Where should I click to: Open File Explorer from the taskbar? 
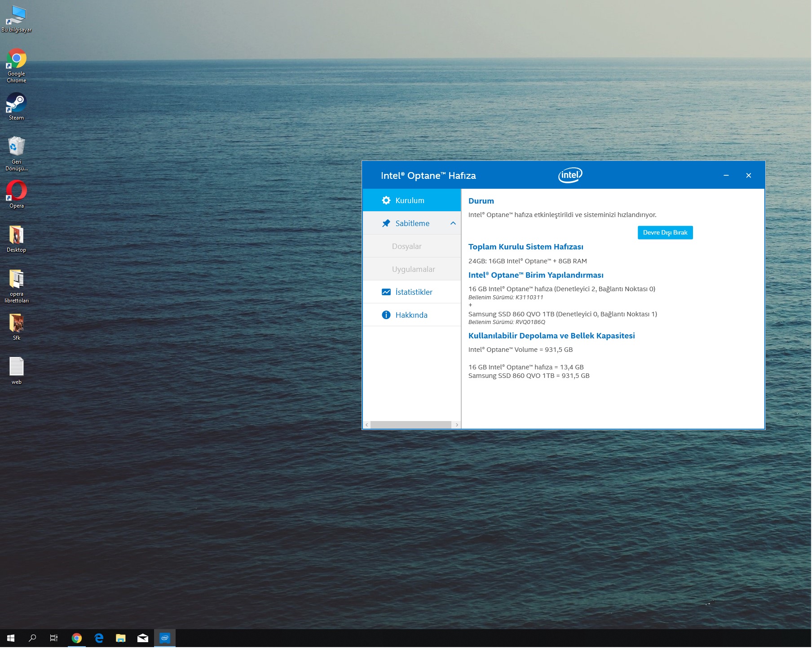coord(121,639)
